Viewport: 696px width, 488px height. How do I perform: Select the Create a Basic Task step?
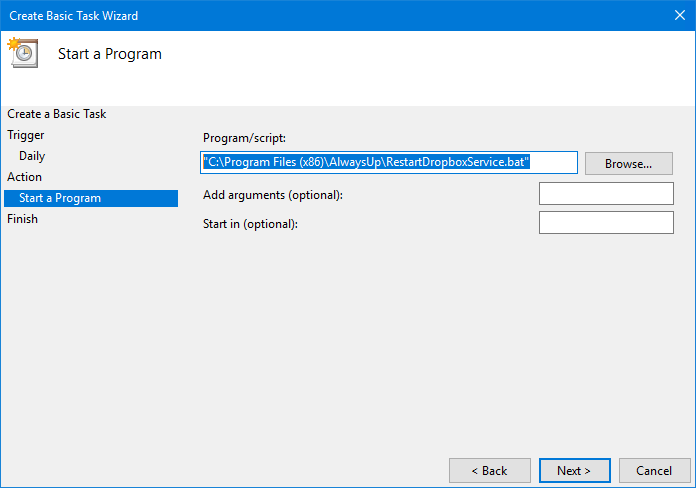tap(57, 114)
